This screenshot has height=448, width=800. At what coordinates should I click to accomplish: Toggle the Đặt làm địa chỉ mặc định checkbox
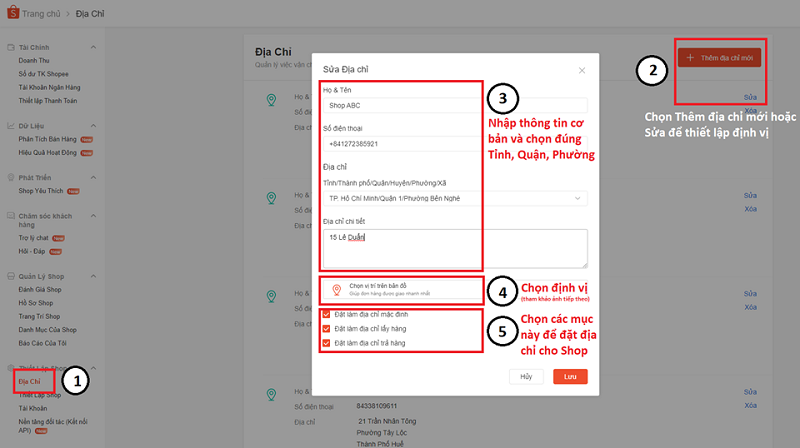click(327, 314)
